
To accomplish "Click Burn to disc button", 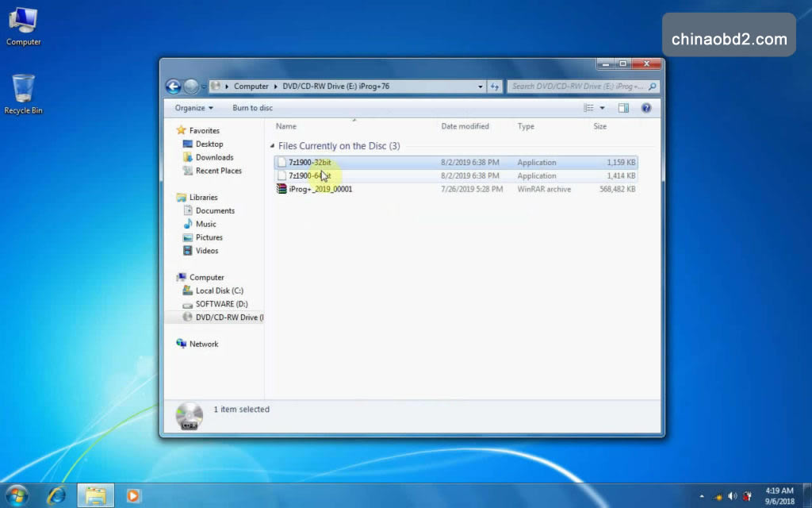I will coord(252,108).
